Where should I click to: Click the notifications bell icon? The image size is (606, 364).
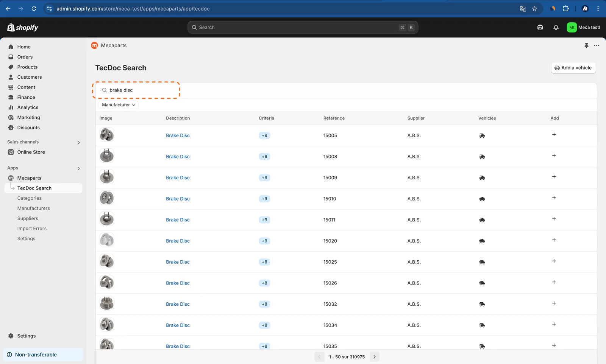pyautogui.click(x=556, y=27)
